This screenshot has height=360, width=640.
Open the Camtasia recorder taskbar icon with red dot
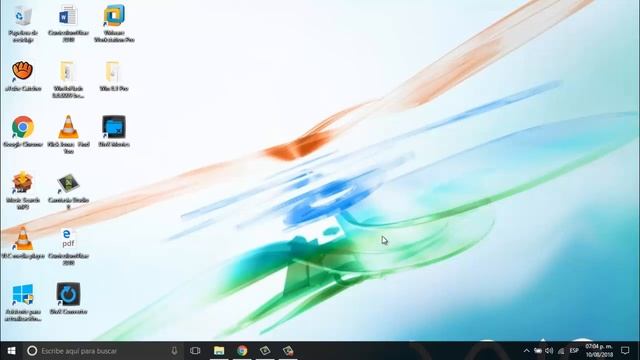[x=288, y=351]
